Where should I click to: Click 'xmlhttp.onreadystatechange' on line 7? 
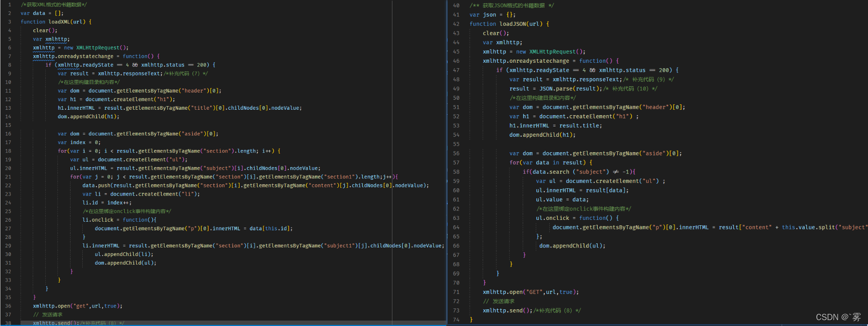click(73, 56)
